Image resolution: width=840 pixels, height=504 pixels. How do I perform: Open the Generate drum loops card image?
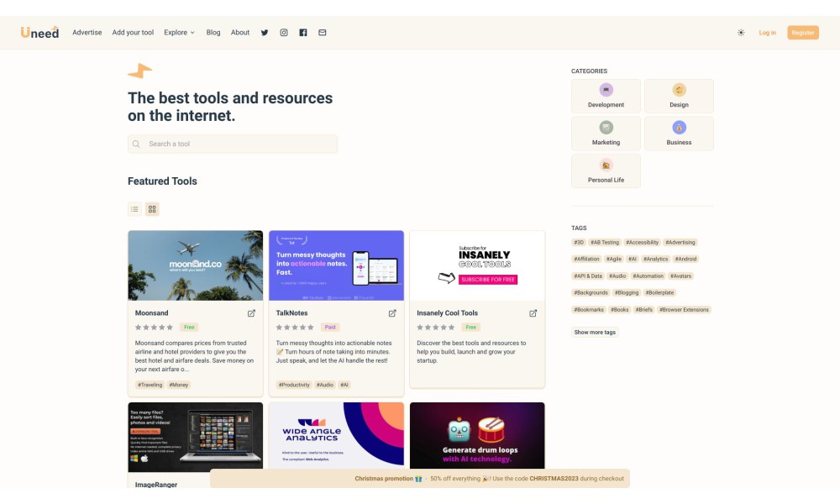point(477,436)
